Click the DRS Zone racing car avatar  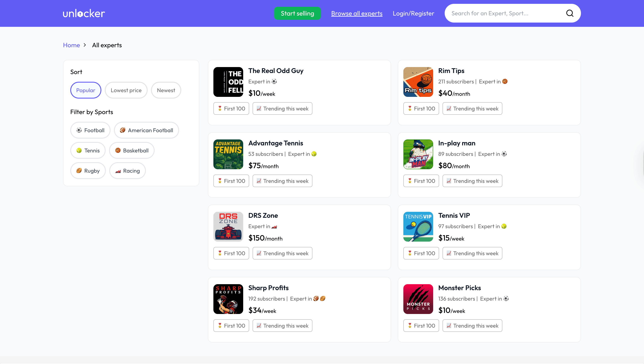(228, 226)
